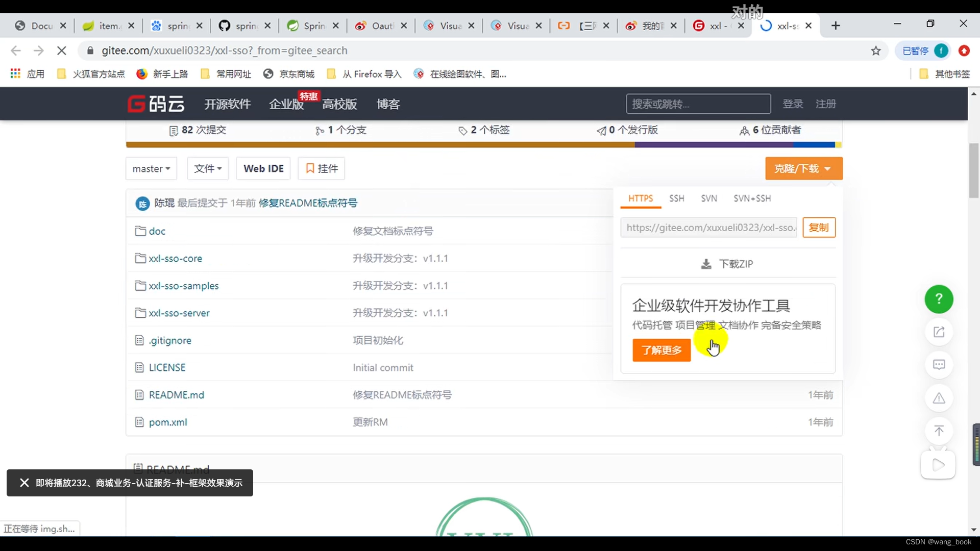View the 1 个分支 branches
Image resolution: width=980 pixels, height=551 pixels.
341,130
